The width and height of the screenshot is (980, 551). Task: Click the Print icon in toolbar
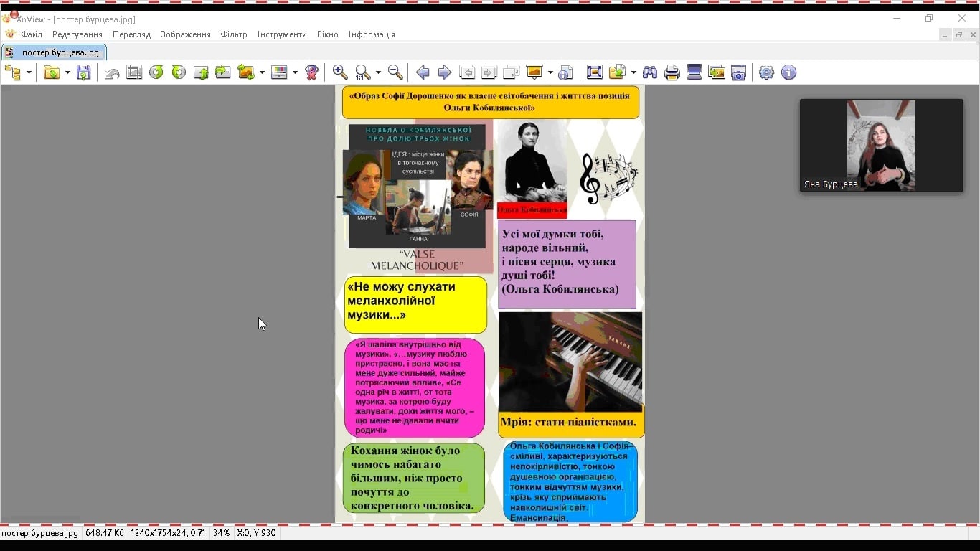672,72
